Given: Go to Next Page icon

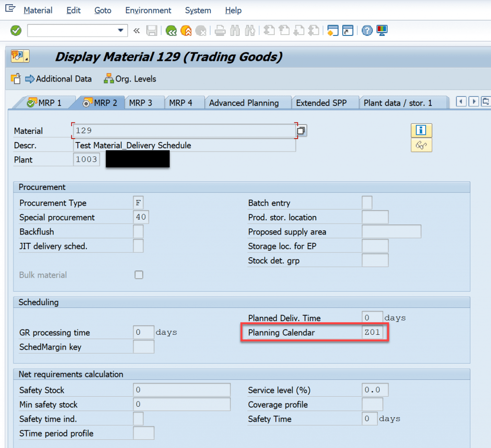Looking at the screenshot, I should click(x=299, y=31).
